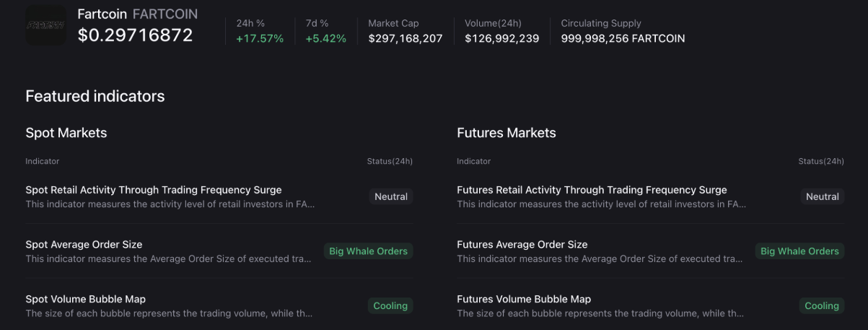The image size is (868, 330).
Task: Open Futures Retail Activity Through Trading Frequency Surge
Action: point(592,190)
